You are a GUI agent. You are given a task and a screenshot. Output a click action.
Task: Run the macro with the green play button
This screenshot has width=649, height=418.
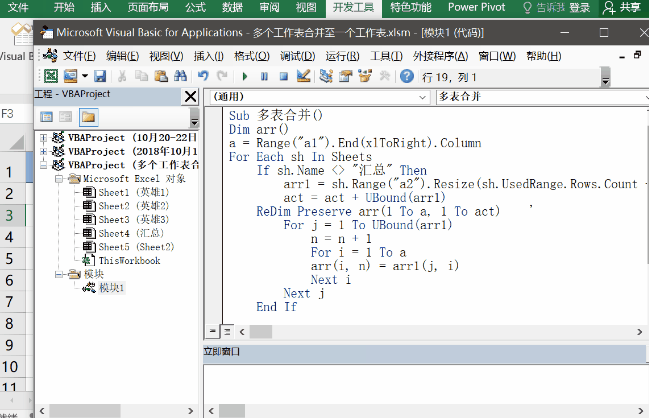click(245, 77)
